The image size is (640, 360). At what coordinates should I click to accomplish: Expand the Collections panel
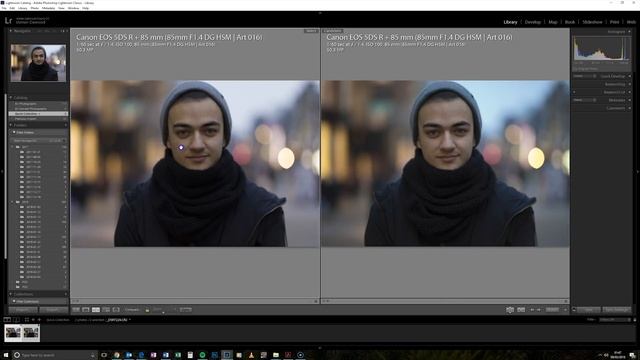pos(11,294)
